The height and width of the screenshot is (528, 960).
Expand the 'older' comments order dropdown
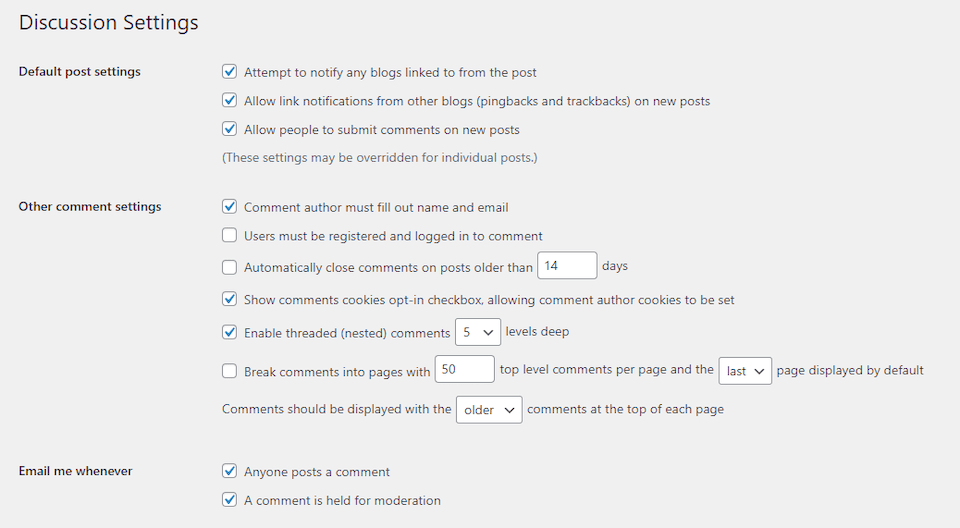point(488,410)
